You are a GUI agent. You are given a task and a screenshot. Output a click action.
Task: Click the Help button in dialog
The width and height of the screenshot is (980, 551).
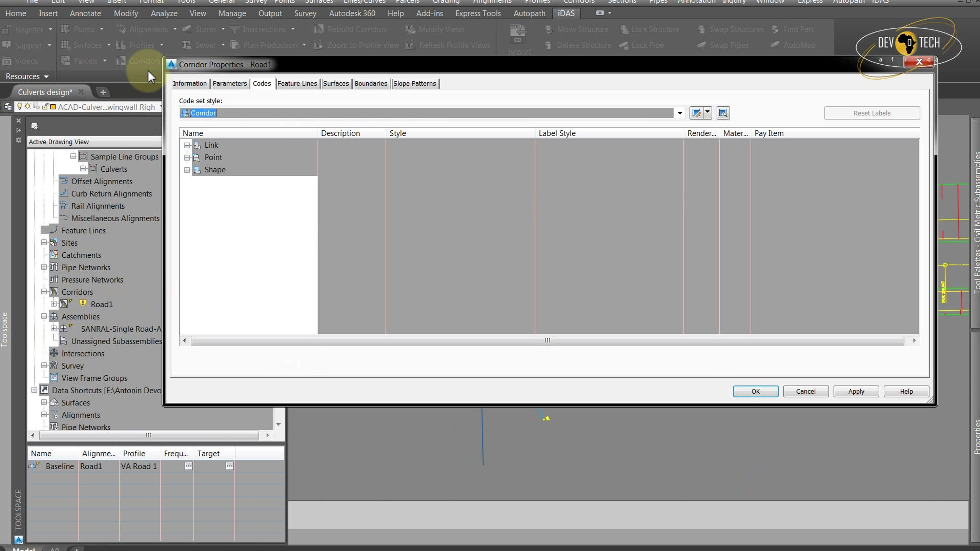pyautogui.click(x=906, y=391)
